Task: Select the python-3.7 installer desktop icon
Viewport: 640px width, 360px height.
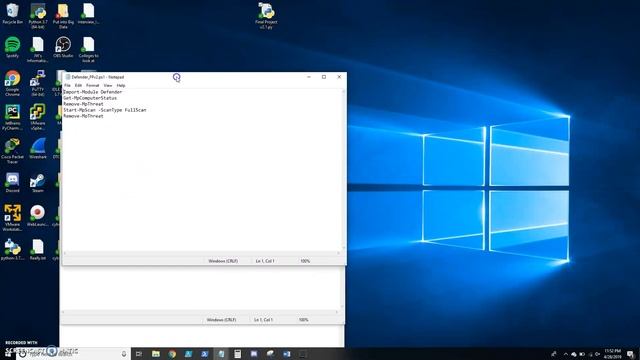Action: [12, 250]
